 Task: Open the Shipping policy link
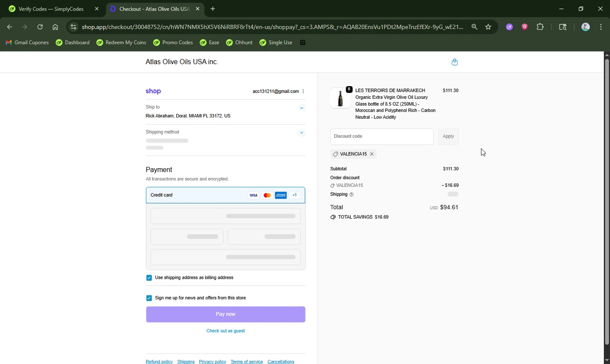click(x=186, y=362)
